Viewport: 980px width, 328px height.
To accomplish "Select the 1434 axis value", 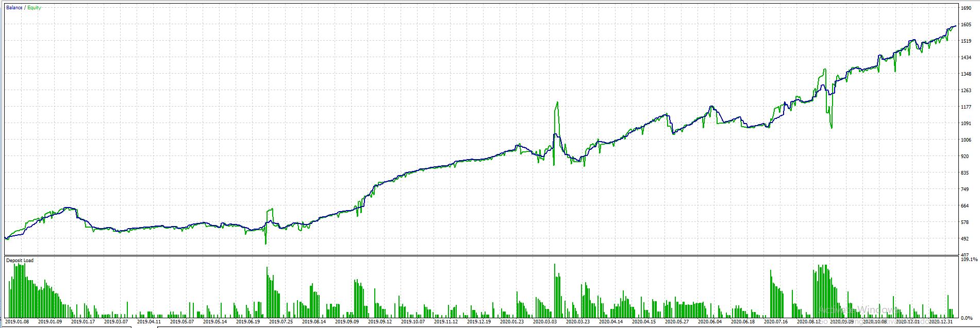I will (x=966, y=58).
